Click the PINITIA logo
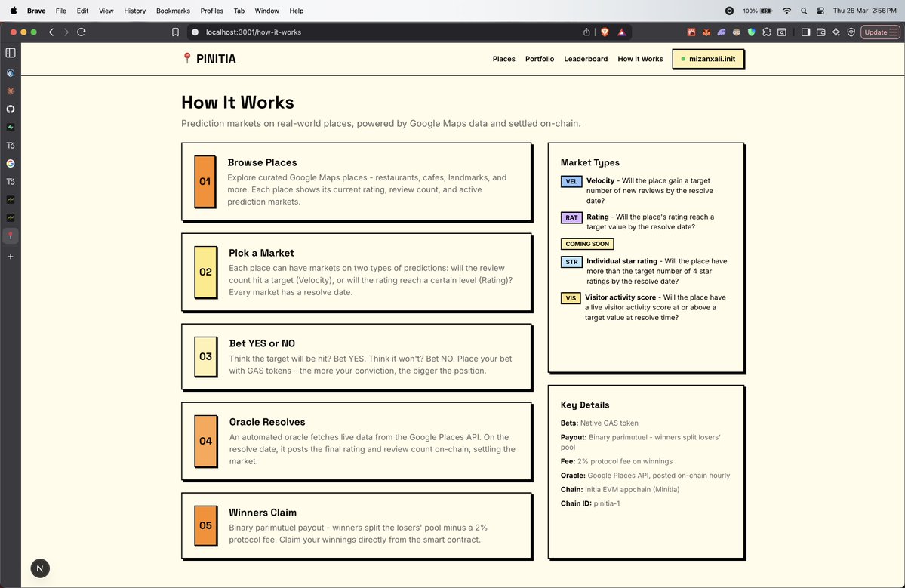This screenshot has height=588, width=905. [x=209, y=58]
